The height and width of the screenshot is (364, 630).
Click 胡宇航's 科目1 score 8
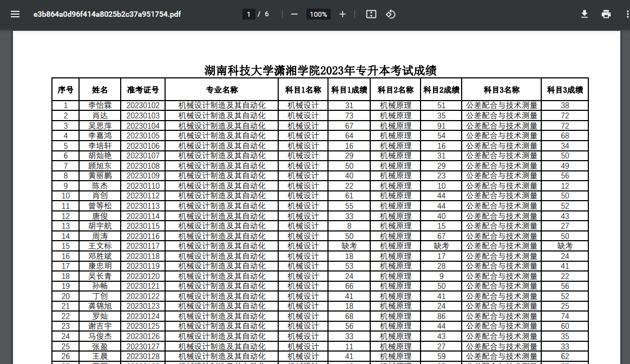point(349,226)
